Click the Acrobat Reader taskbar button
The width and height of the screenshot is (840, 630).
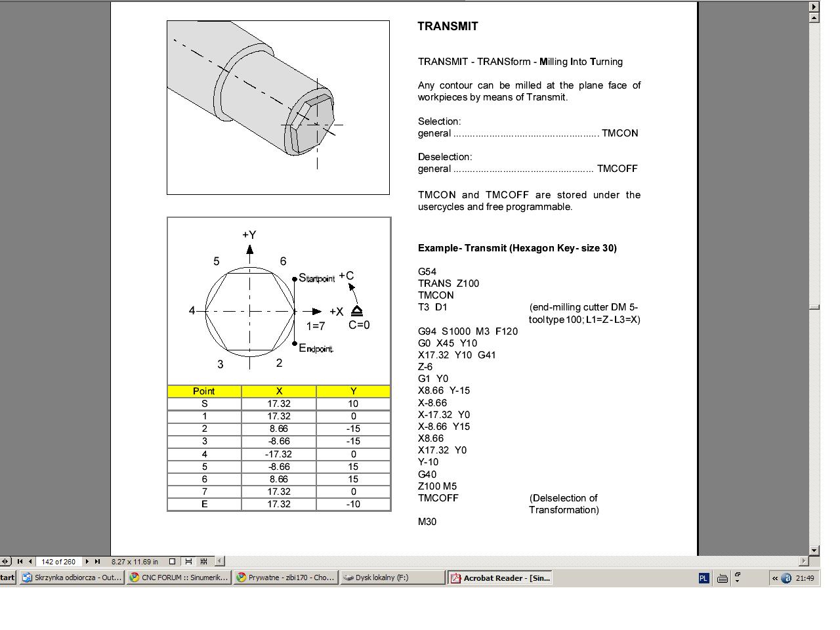(x=500, y=577)
